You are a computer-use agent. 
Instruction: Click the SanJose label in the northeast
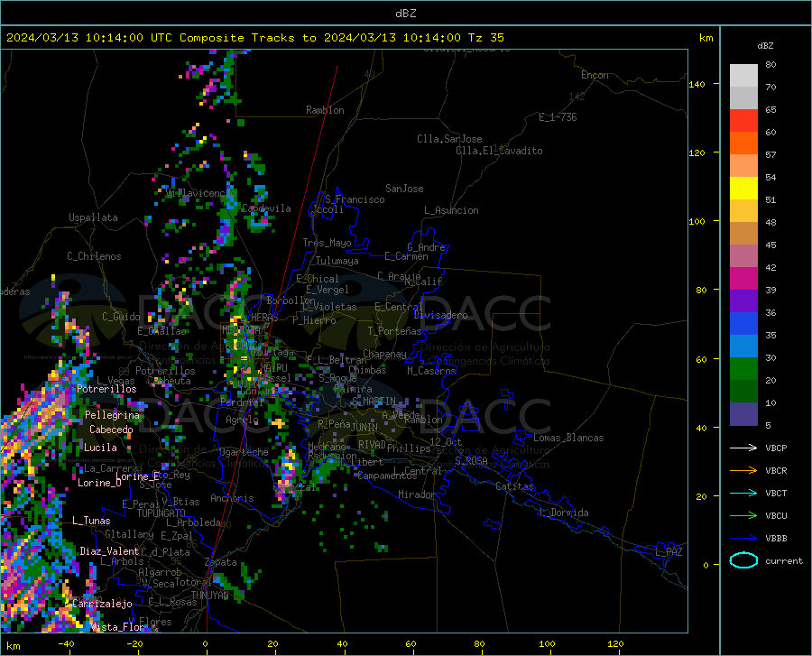pyautogui.click(x=404, y=189)
